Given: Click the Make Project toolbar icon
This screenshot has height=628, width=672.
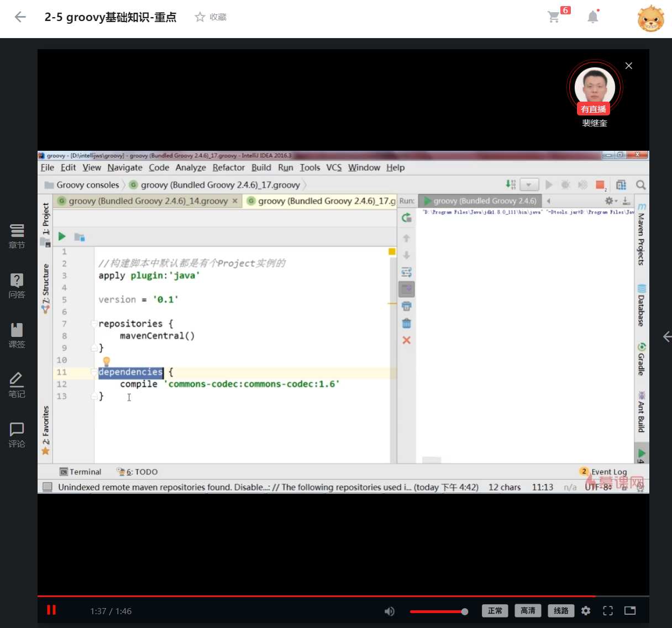Looking at the screenshot, I should [511, 184].
